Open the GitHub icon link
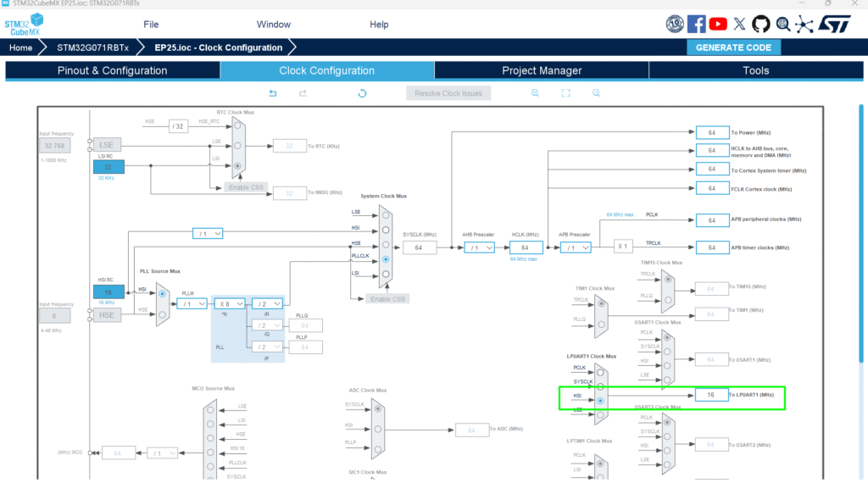868x483 pixels. (761, 25)
